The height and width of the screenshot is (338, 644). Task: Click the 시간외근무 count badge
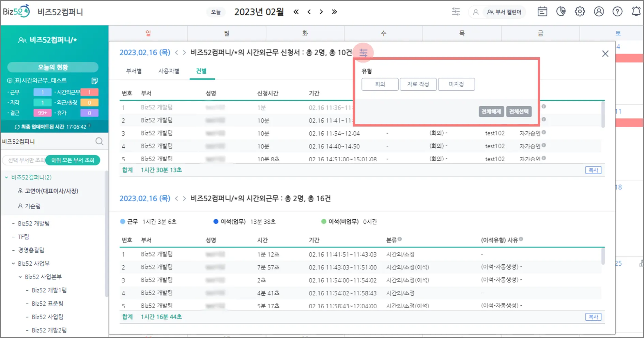pyautogui.click(x=89, y=92)
